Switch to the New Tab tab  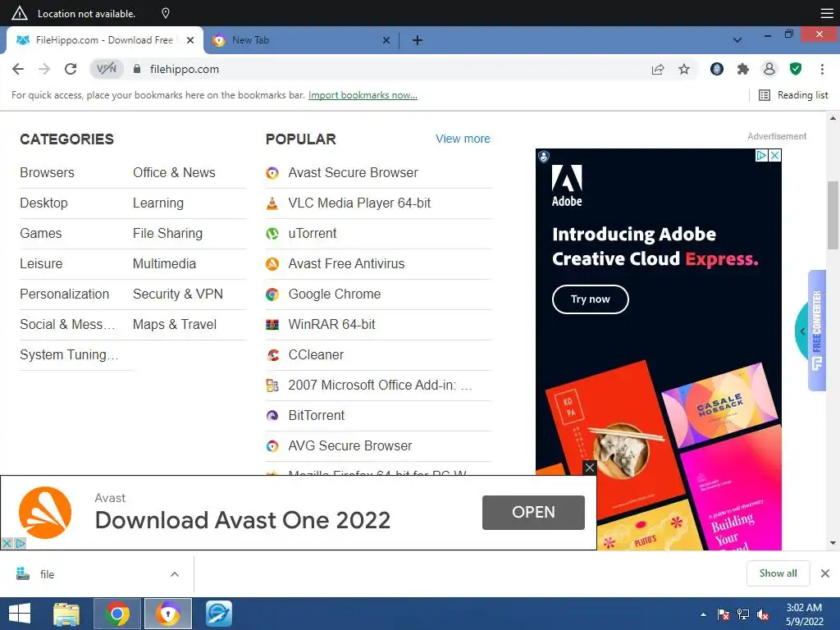(x=300, y=40)
